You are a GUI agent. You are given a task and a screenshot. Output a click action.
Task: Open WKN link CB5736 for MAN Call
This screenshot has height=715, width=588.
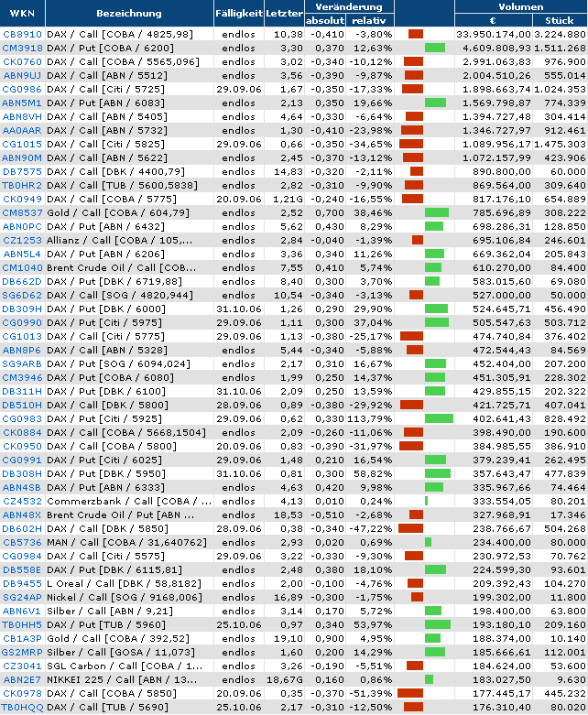(22, 542)
